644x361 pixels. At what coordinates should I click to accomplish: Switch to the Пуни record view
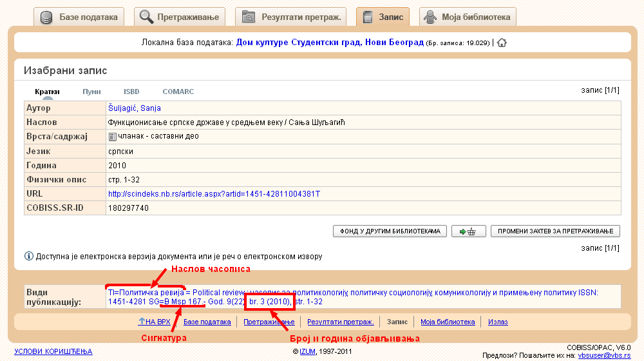coord(91,92)
